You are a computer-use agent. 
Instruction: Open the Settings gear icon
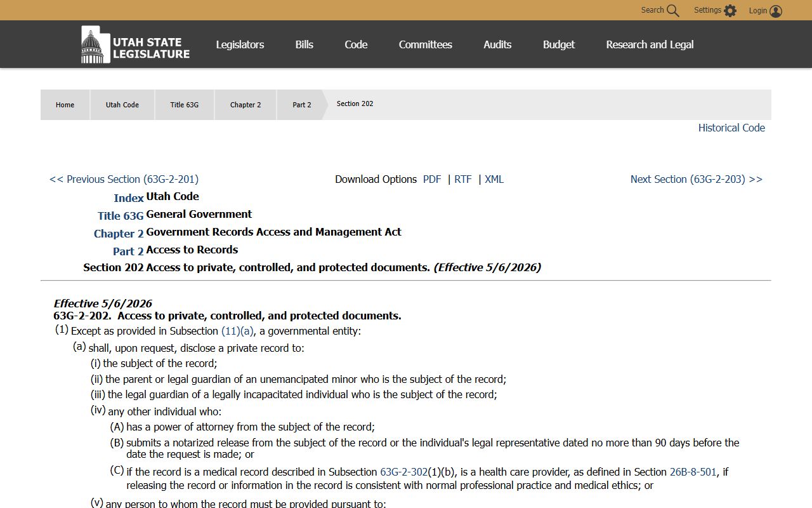730,11
